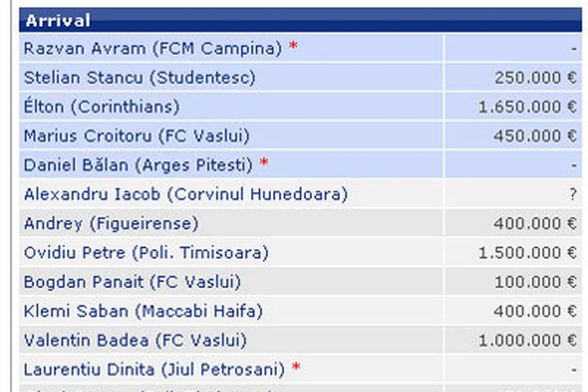Viewport: 588px width, 392px height.
Task: Open Valentin Badea (FC Vaslui) link
Action: [x=135, y=340]
